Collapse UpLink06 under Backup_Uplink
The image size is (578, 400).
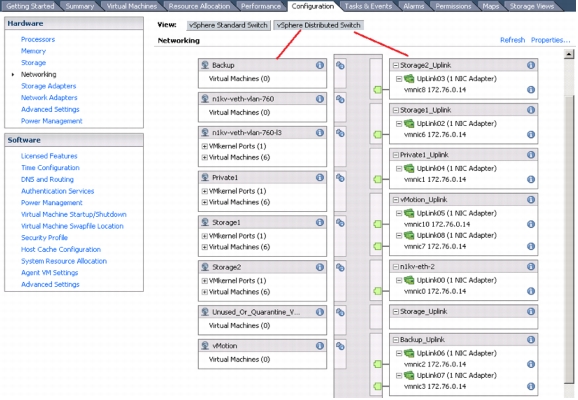(x=399, y=353)
